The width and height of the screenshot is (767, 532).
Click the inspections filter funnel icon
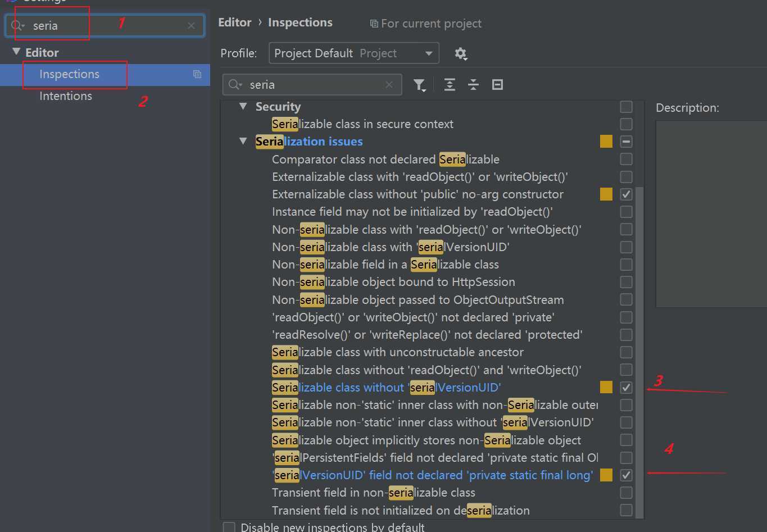pos(419,85)
